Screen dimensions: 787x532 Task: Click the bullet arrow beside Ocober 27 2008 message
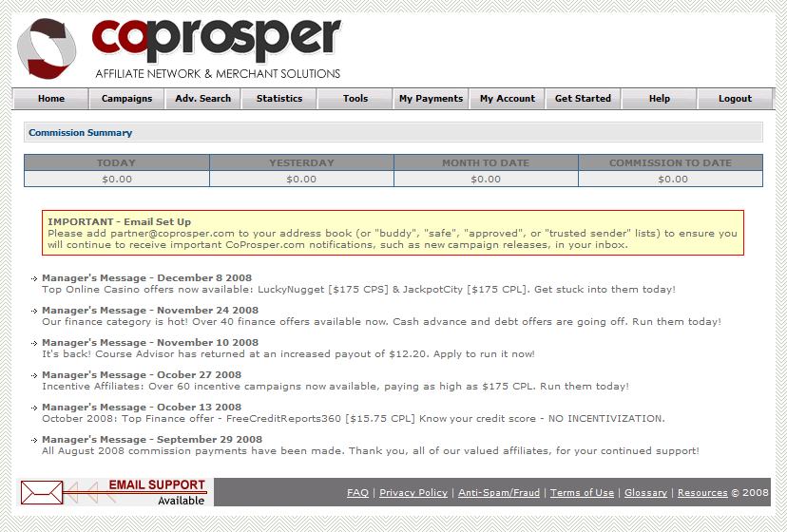pos(34,375)
